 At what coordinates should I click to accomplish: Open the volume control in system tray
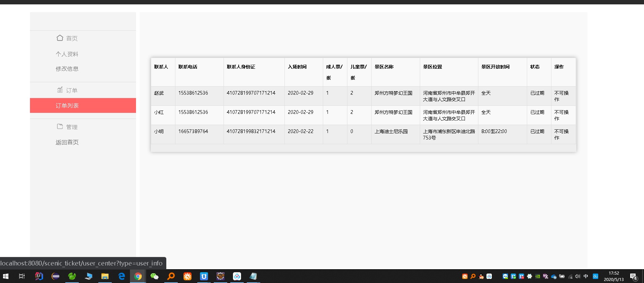click(x=578, y=276)
